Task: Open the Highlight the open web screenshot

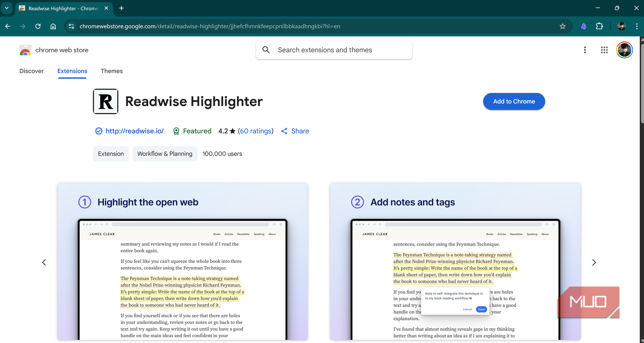Action: pyautogui.click(x=183, y=262)
